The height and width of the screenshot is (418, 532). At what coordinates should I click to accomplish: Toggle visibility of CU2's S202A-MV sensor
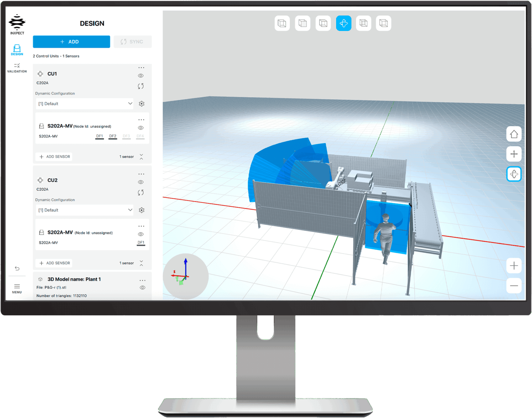[141, 234]
